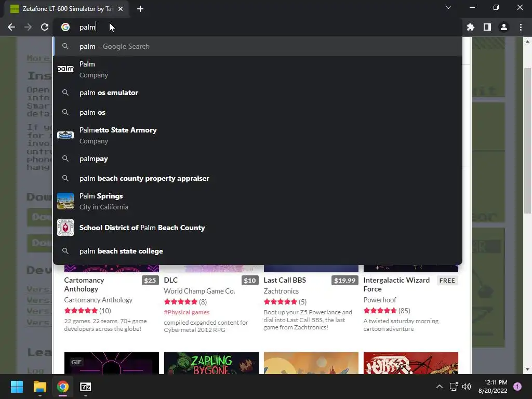
Task: Click the Google logo in address bar
Action: (x=65, y=27)
